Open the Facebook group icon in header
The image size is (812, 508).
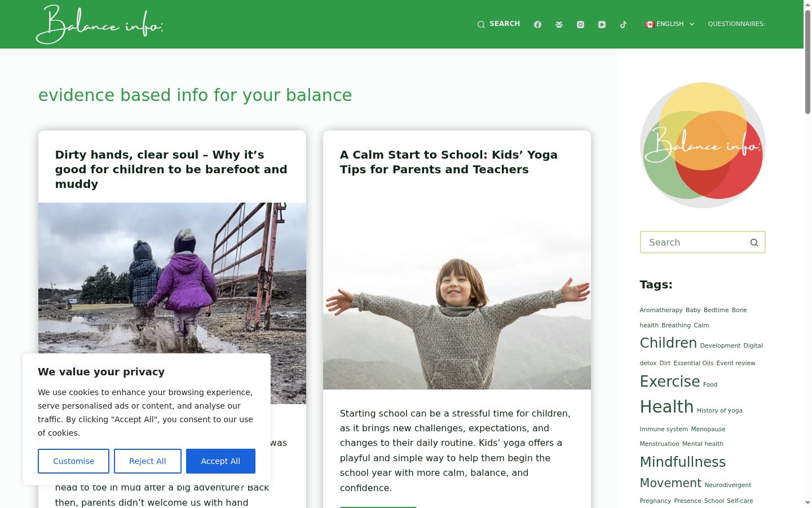pyautogui.click(x=559, y=24)
